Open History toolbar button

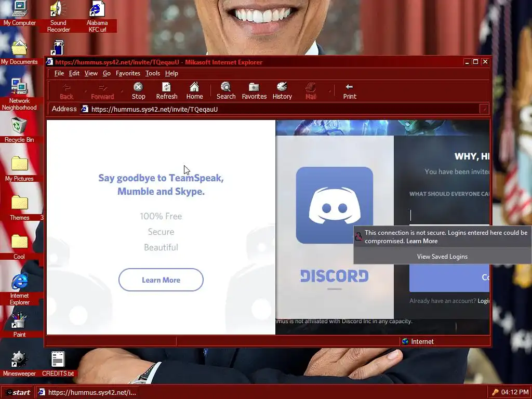tap(282, 91)
